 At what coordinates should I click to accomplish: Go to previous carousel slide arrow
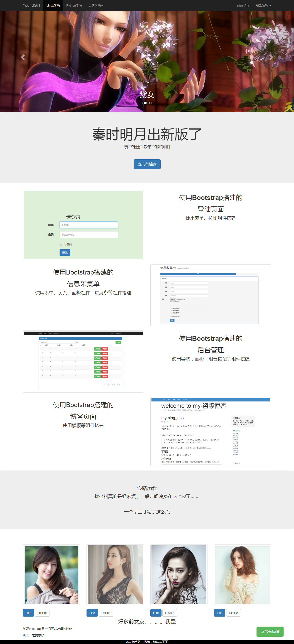(22, 57)
